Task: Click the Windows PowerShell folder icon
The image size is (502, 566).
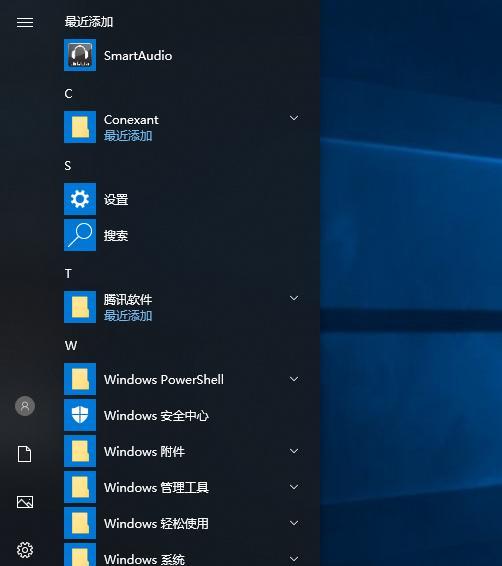Action: pyautogui.click(x=80, y=379)
